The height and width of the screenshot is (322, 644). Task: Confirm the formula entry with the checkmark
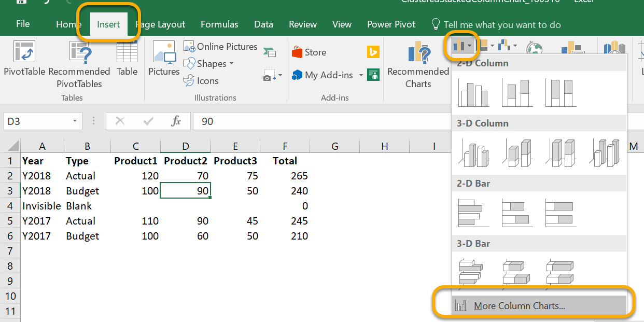pyautogui.click(x=148, y=121)
